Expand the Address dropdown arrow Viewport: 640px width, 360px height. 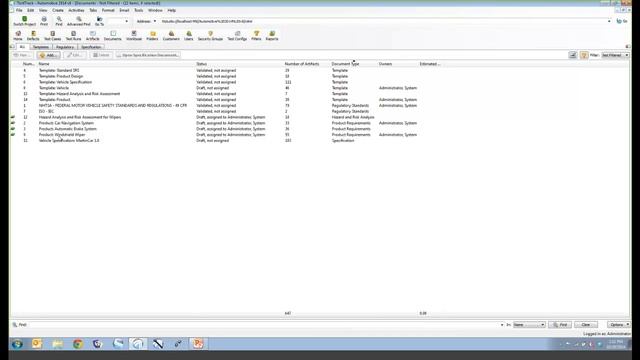(x=155, y=21)
